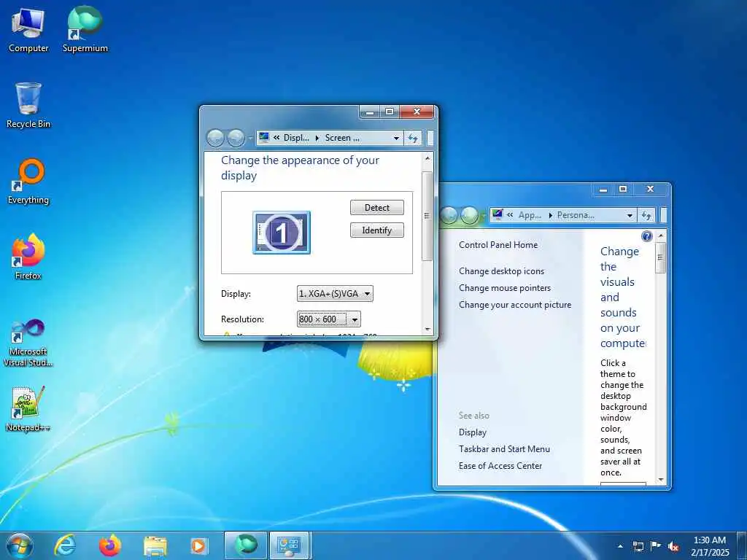
Task: Select the Microsoft Visual Studio shortcut
Action: click(28, 343)
